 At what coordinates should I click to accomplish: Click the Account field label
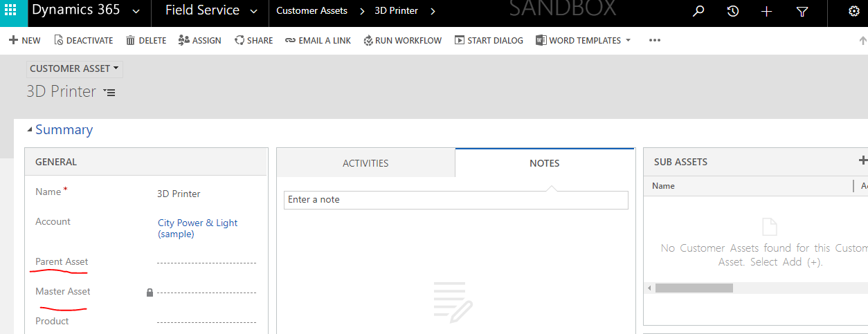[53, 221]
